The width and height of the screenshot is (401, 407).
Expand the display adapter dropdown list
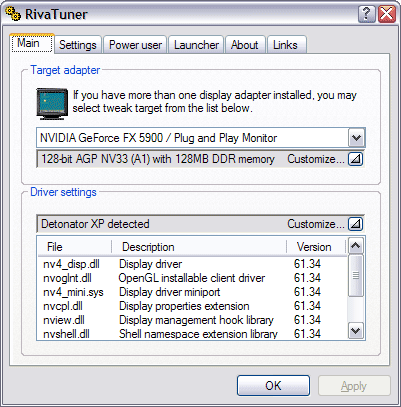[356, 138]
